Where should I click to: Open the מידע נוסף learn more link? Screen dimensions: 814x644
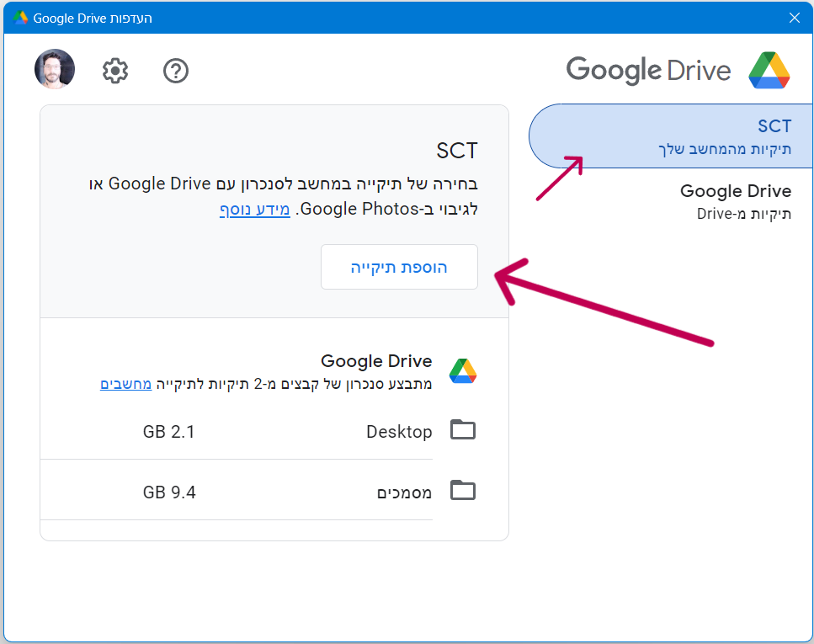(254, 210)
